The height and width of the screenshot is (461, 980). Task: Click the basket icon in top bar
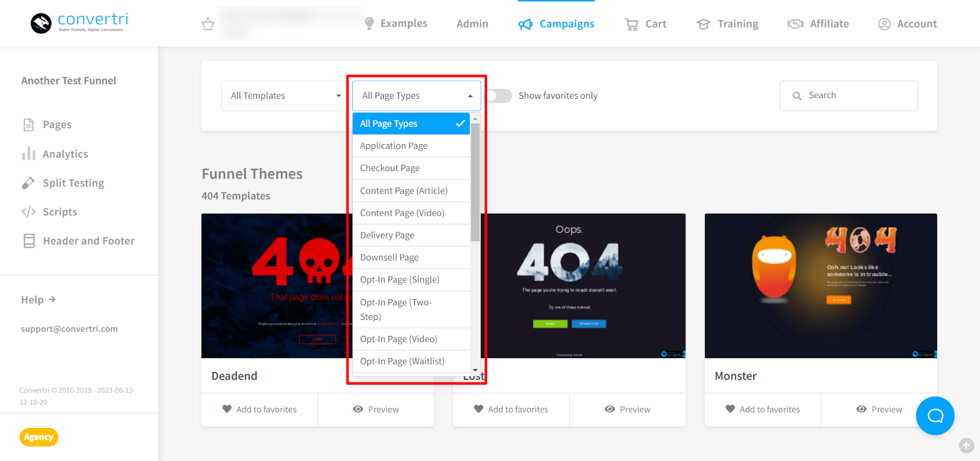pos(208,24)
